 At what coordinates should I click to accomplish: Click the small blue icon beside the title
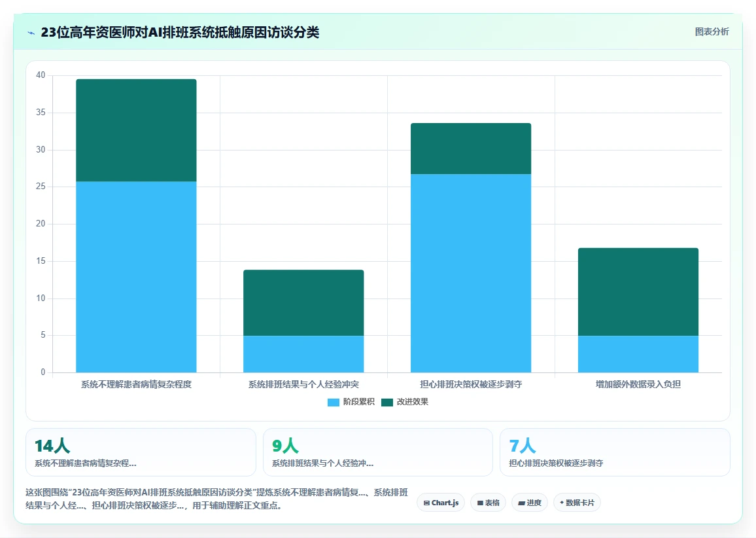coord(31,33)
